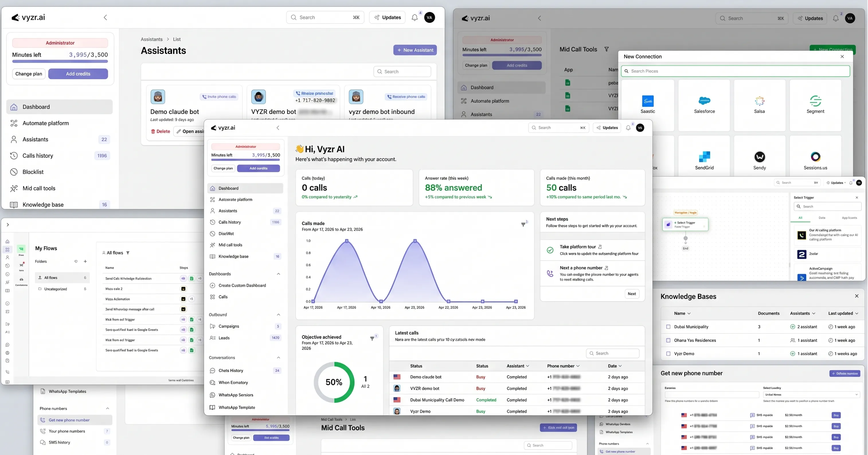Open Take platform tour external link icon
868x455 pixels.
pos(600,247)
